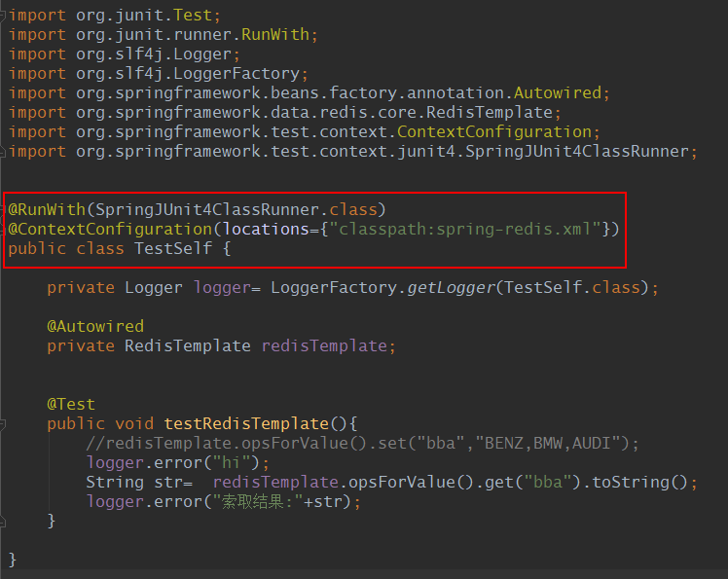Click the @ContextConfiguration annotation
Image resolution: width=728 pixels, height=579 pixels.
[110, 229]
